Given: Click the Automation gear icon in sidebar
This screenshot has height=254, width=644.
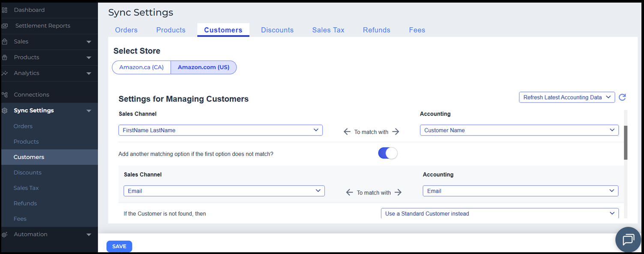Looking at the screenshot, I should [x=5, y=235].
